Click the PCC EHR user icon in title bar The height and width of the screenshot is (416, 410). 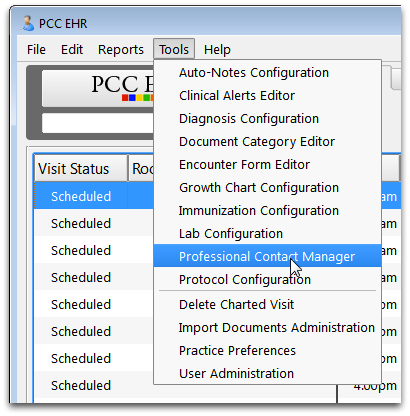[28, 23]
